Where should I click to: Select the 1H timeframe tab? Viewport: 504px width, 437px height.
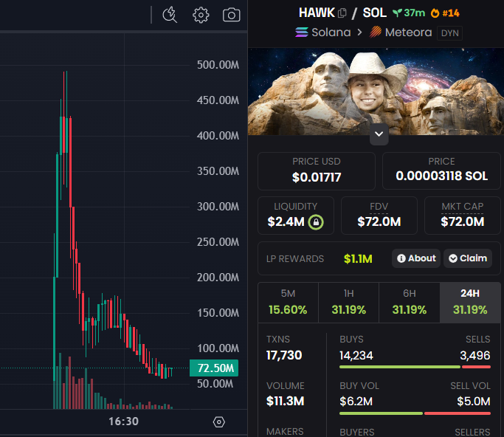[x=349, y=302]
